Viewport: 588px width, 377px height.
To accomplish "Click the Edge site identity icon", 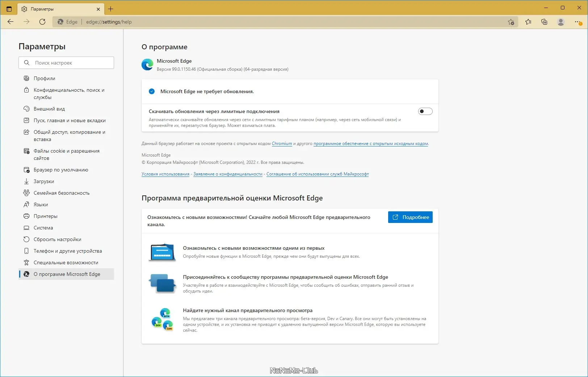I will click(61, 22).
